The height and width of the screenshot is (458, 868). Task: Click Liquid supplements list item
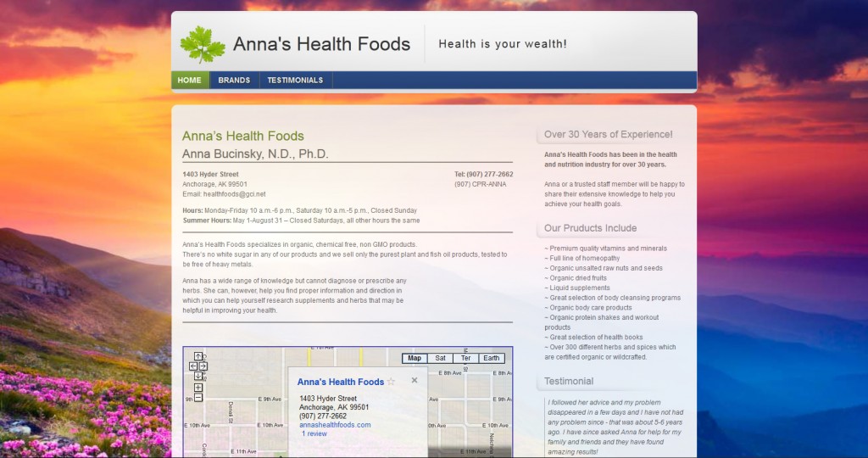point(577,288)
